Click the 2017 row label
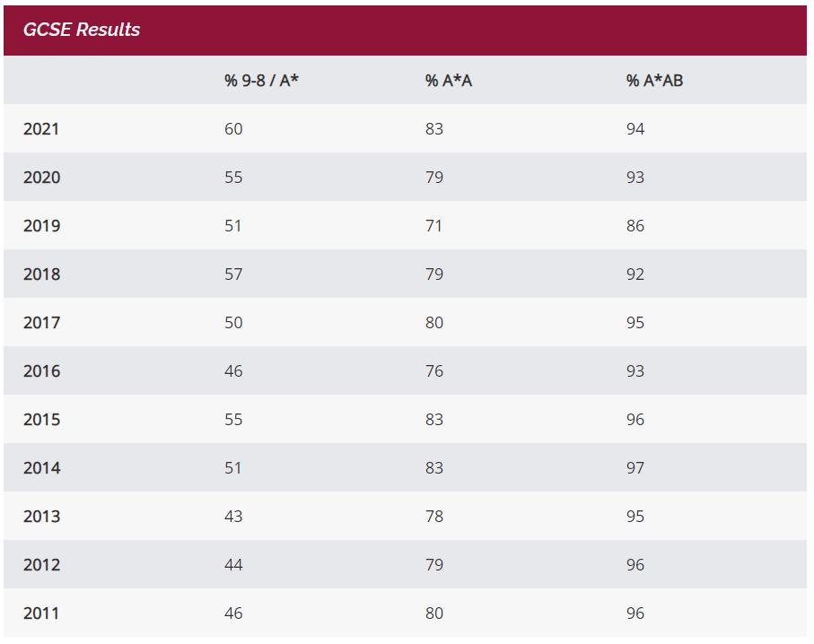 (41, 323)
